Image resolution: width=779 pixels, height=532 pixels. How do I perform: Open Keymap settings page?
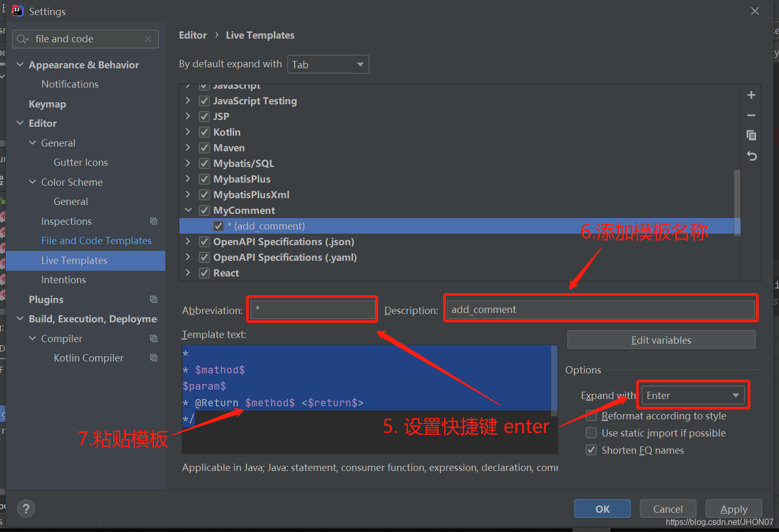pos(47,104)
